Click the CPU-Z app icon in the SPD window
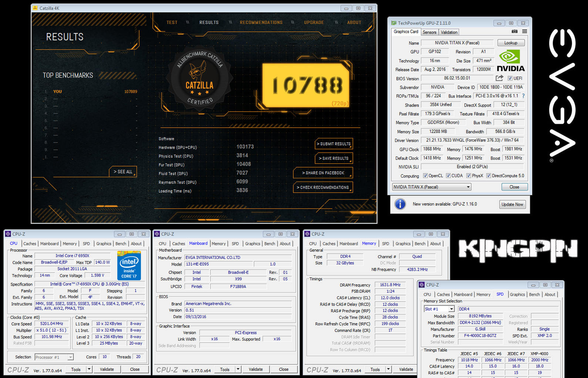The image size is (588, 378). point(422,285)
